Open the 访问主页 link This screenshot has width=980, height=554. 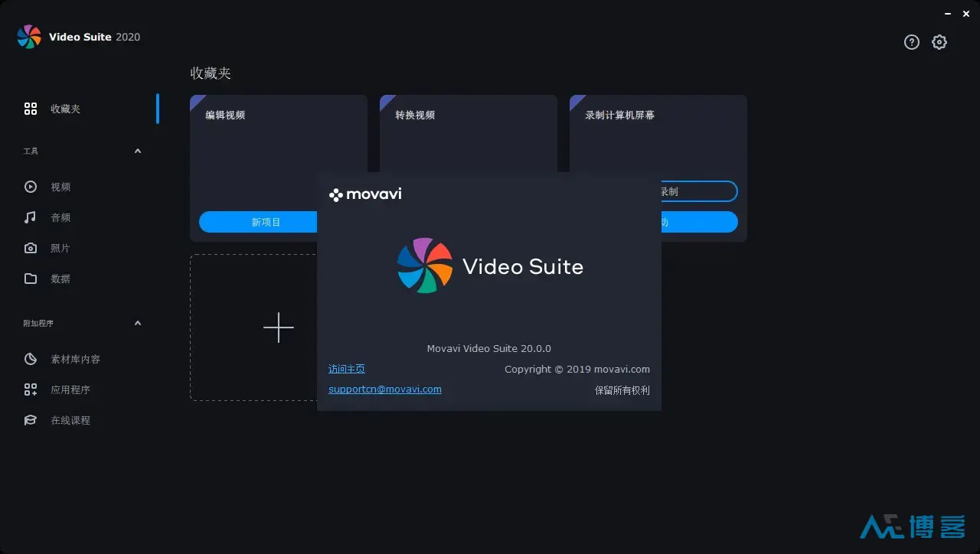(346, 368)
